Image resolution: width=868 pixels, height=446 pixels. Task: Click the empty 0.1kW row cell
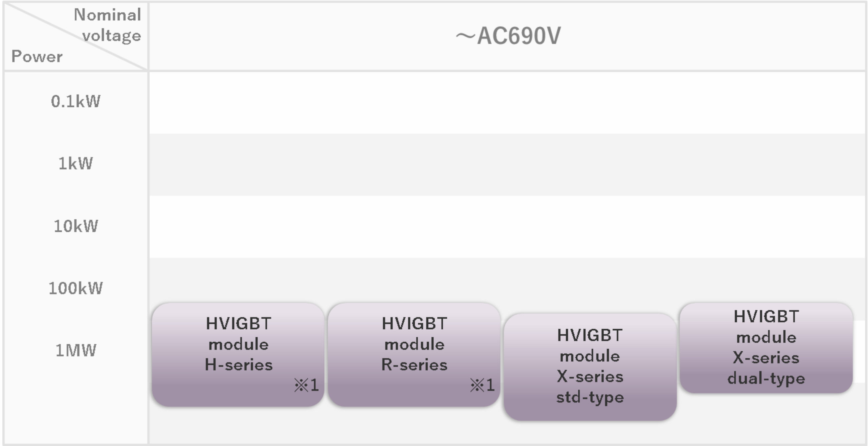tap(508, 103)
